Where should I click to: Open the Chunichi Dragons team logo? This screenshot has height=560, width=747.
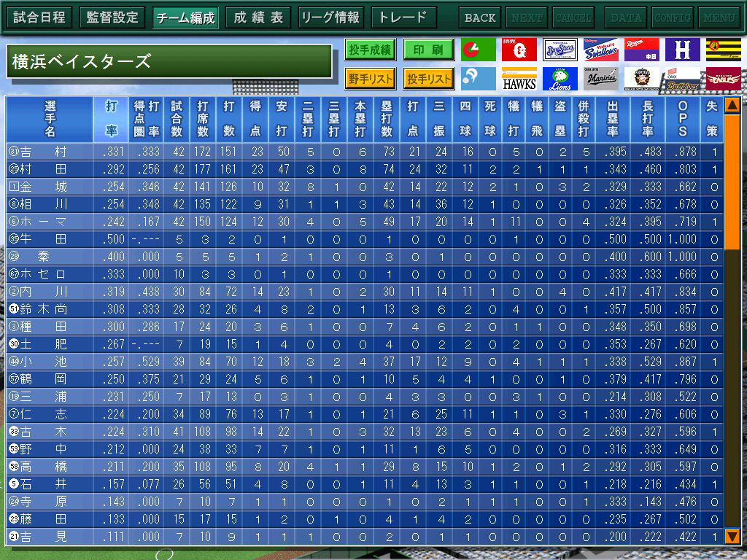[641, 50]
